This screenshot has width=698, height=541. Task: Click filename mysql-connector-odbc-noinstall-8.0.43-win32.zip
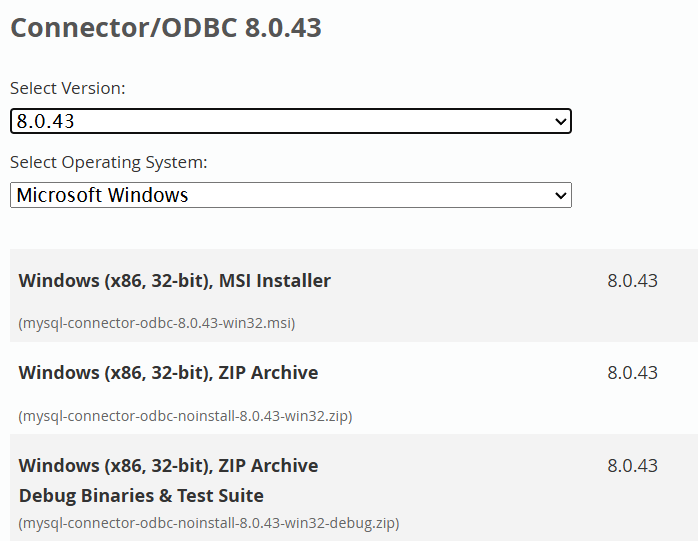coord(185,416)
